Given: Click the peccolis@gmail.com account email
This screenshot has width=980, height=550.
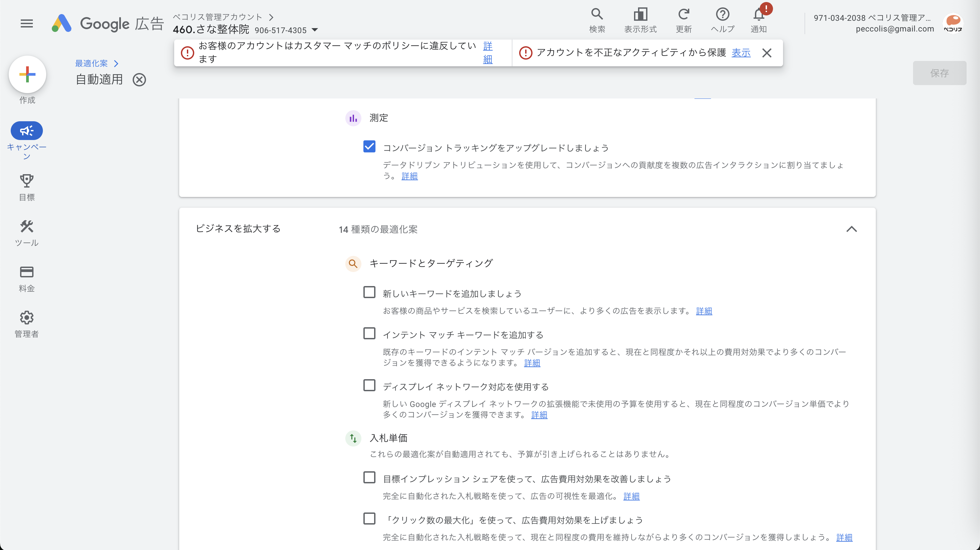Looking at the screenshot, I should coord(895,29).
